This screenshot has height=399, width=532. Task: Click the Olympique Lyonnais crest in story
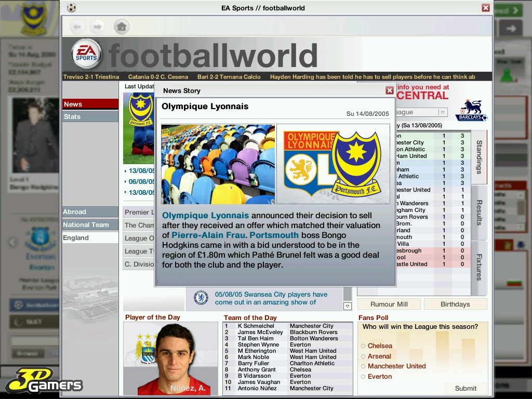click(307, 163)
